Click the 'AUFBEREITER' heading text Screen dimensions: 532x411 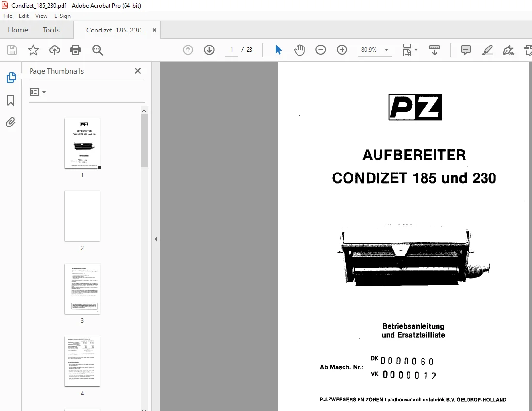click(x=414, y=155)
